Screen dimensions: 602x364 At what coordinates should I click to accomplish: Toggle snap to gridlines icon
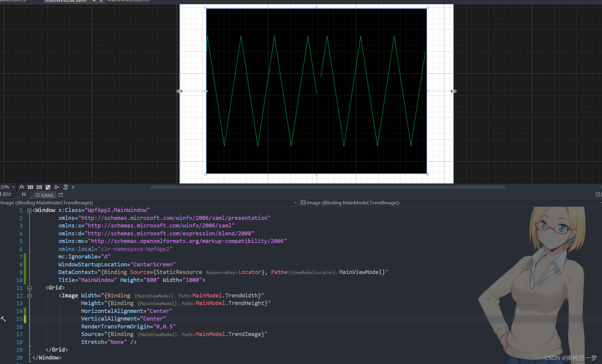pyautogui.click(x=39, y=187)
